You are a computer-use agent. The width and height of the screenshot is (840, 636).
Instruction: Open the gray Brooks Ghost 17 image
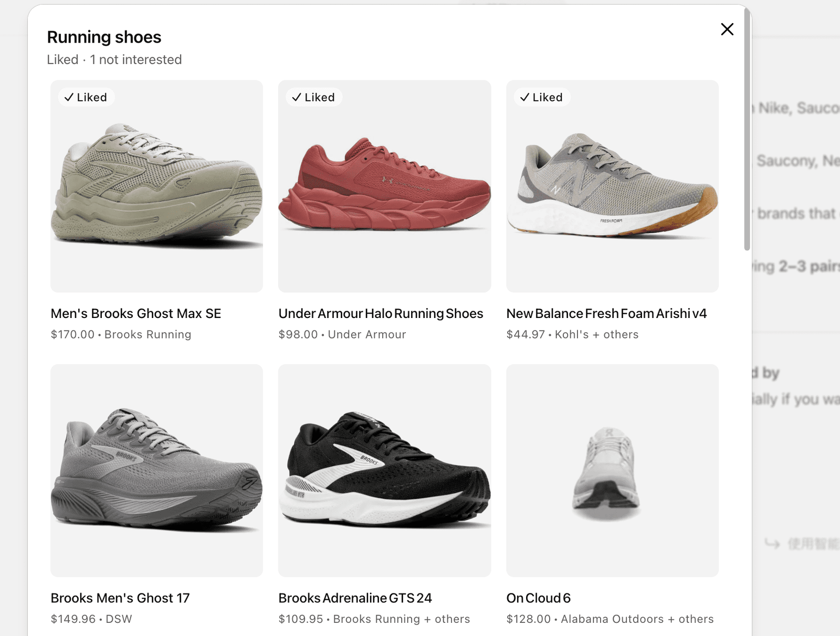(x=156, y=470)
